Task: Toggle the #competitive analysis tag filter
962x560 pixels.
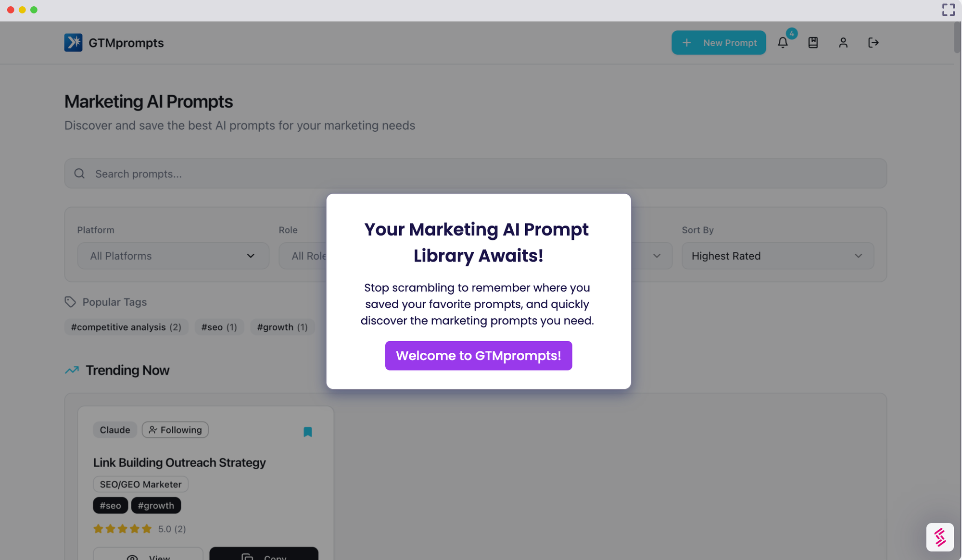Action: (126, 327)
